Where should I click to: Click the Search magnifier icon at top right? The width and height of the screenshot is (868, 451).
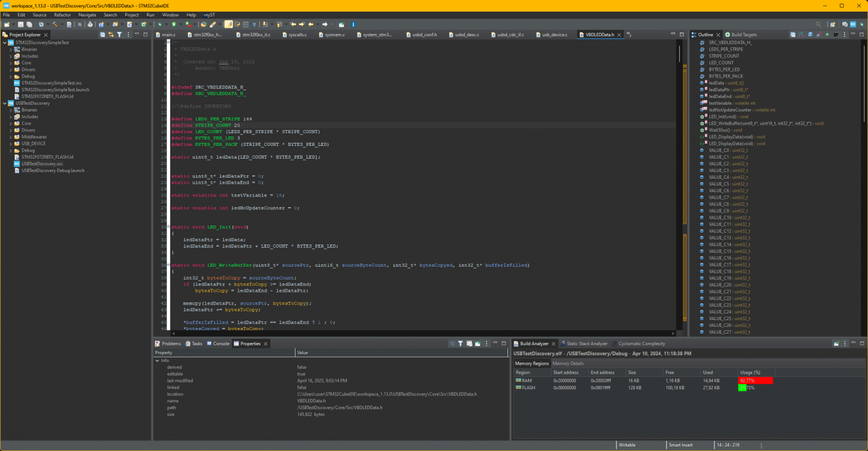coord(818,24)
